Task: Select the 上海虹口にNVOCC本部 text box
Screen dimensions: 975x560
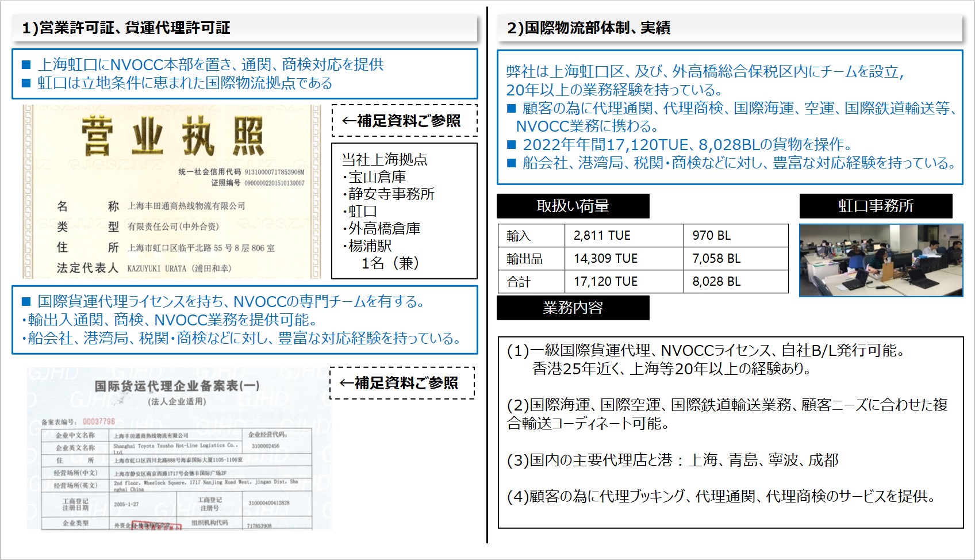Action: (244, 74)
